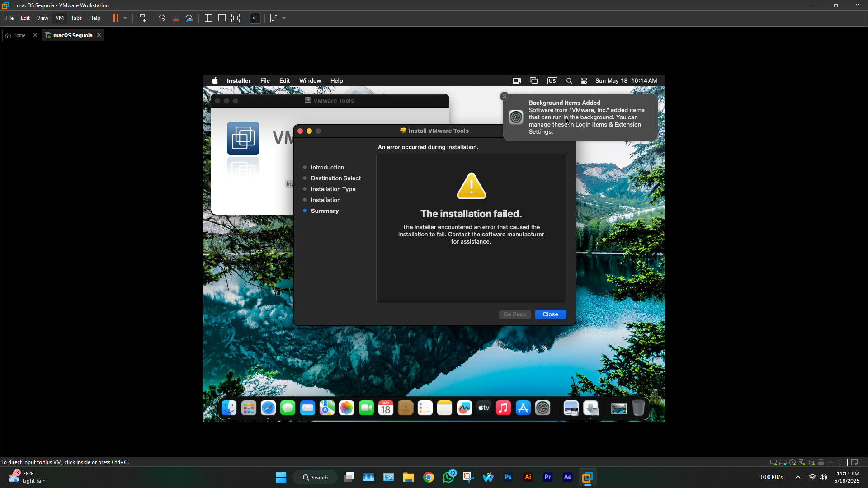The image size is (868, 488).
Task: Toggle the thumbnail bar panel
Action: pos(222,18)
